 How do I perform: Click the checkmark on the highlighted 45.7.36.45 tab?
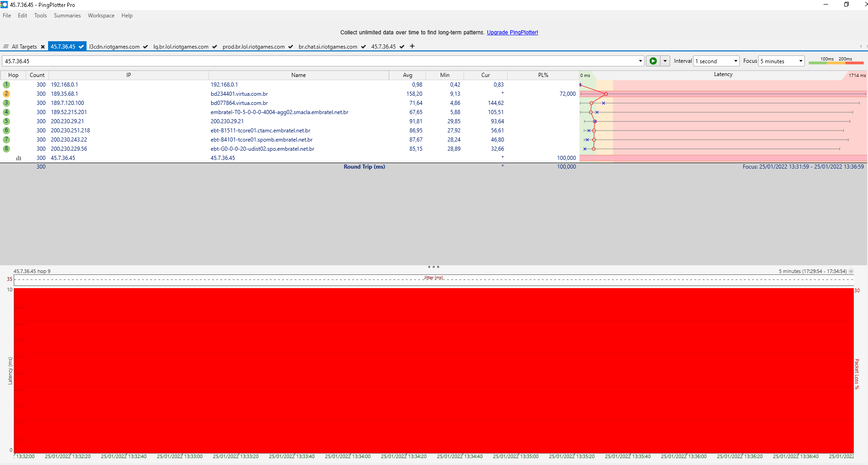point(81,46)
